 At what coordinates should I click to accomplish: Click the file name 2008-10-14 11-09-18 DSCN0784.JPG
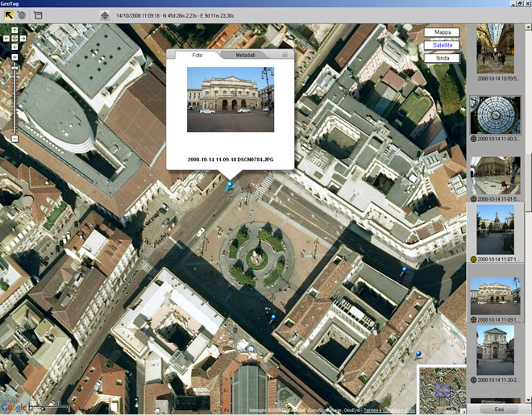(231, 160)
